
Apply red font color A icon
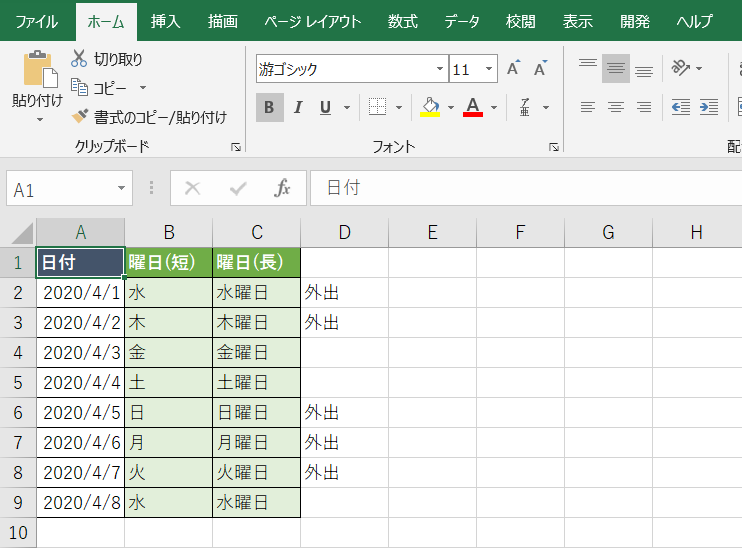point(473,107)
